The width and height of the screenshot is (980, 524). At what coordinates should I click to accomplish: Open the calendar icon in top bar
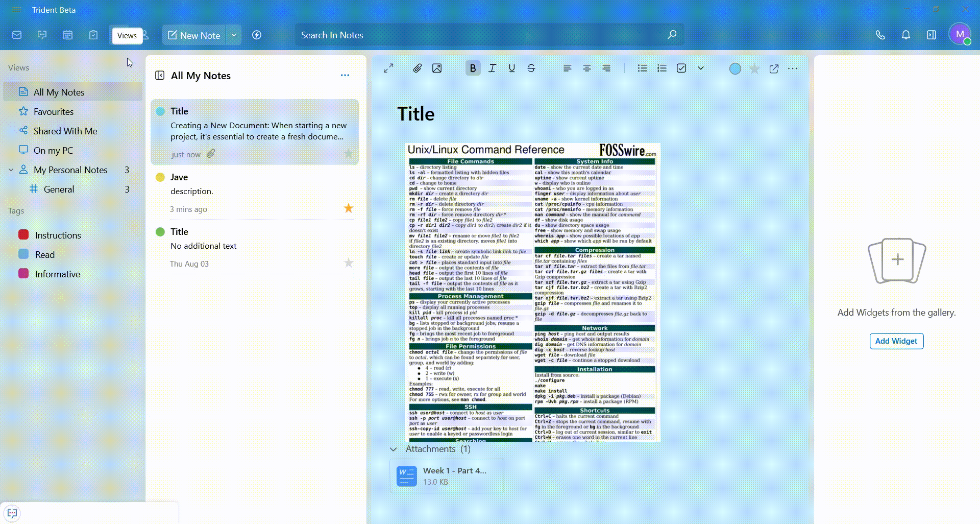pyautogui.click(x=68, y=35)
